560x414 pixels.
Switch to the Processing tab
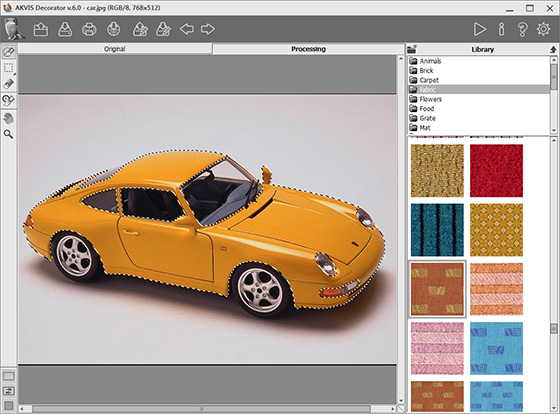pos(308,49)
